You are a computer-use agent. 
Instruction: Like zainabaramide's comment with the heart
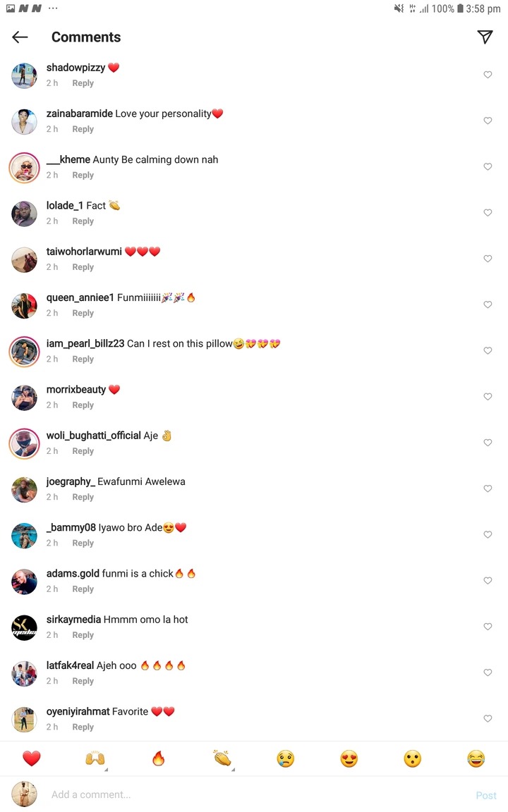[x=488, y=121]
